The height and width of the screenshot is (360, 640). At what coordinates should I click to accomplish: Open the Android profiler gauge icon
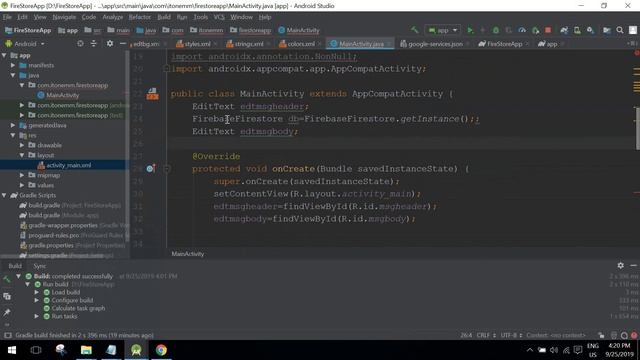click(x=522, y=30)
